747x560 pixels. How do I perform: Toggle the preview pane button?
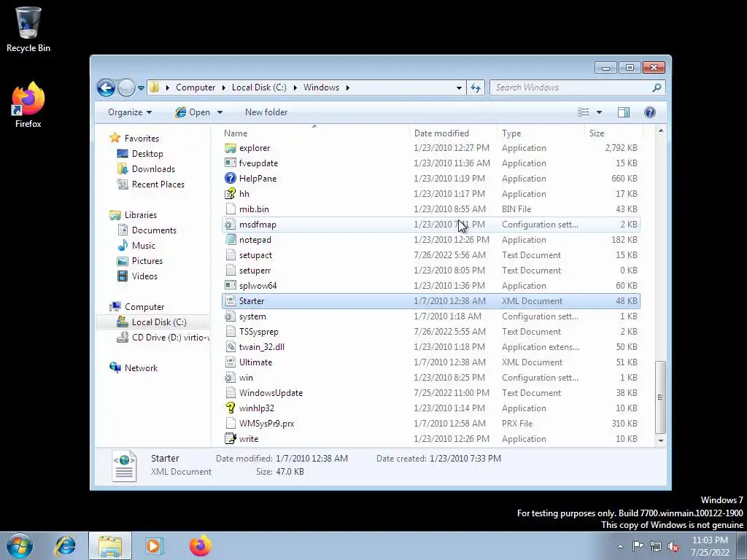click(623, 112)
